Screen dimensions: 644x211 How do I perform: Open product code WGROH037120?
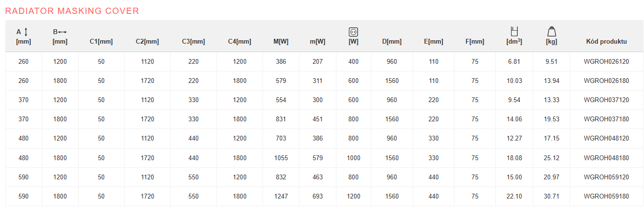(606, 100)
